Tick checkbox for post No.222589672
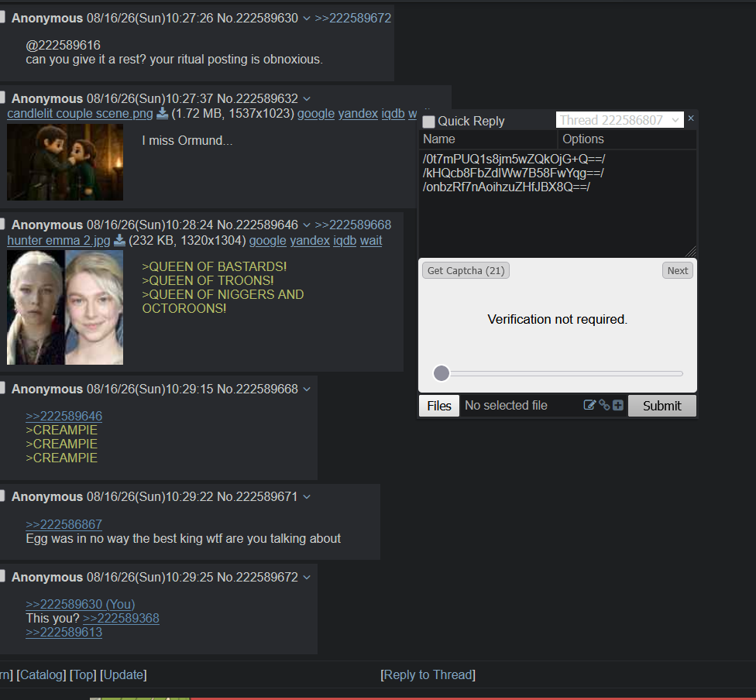Screen dimensions: 756x700 2,577
